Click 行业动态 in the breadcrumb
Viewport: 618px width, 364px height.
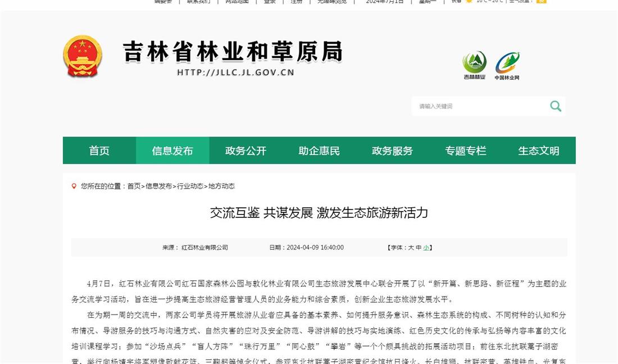coord(190,186)
